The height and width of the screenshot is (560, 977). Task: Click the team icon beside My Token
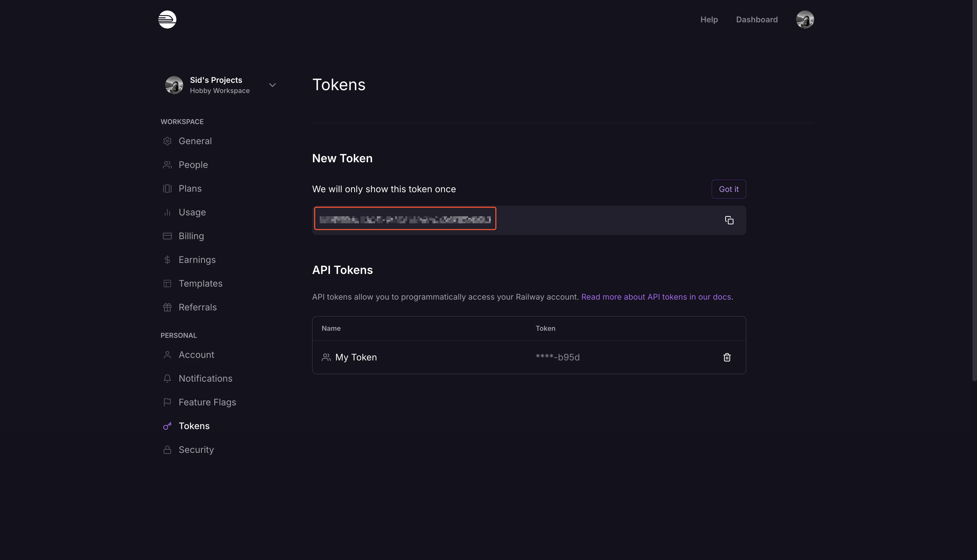[326, 357]
